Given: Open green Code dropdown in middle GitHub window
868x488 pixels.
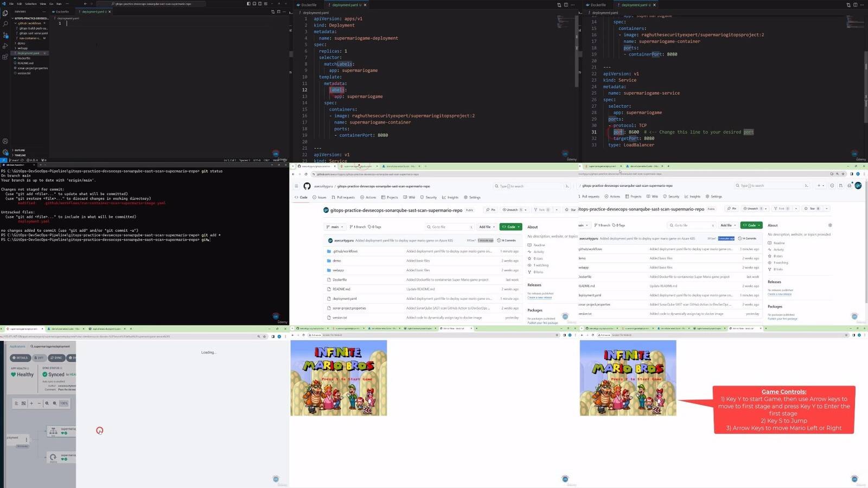Looking at the screenshot, I should click(511, 226).
